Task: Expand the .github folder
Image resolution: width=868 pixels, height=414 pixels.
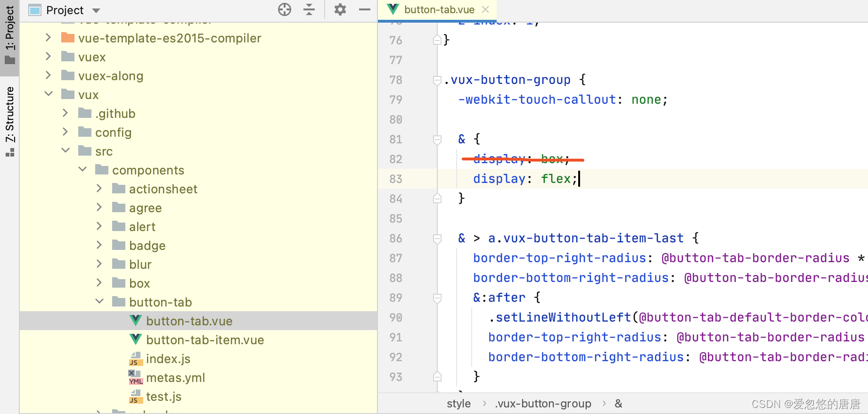Action: pyautogui.click(x=65, y=113)
